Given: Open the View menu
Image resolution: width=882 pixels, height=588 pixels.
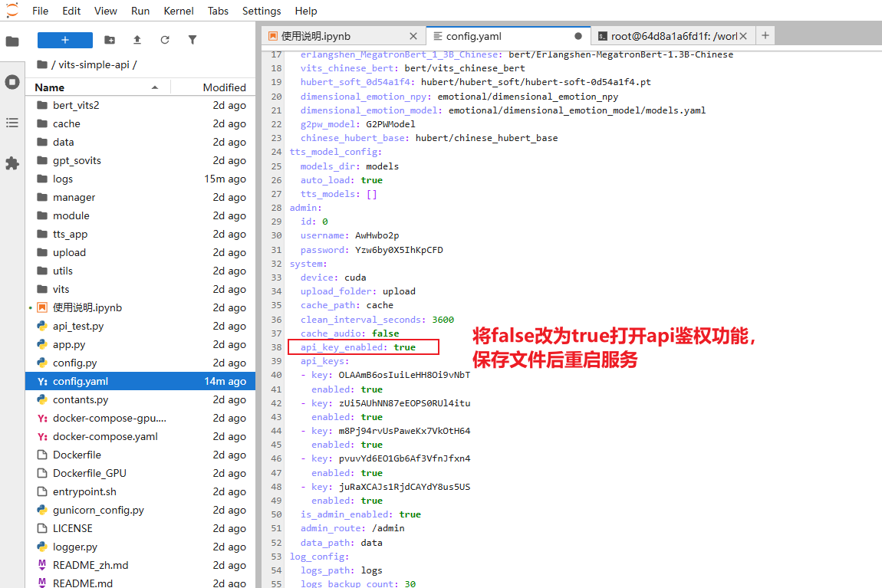Looking at the screenshot, I should click(x=105, y=11).
